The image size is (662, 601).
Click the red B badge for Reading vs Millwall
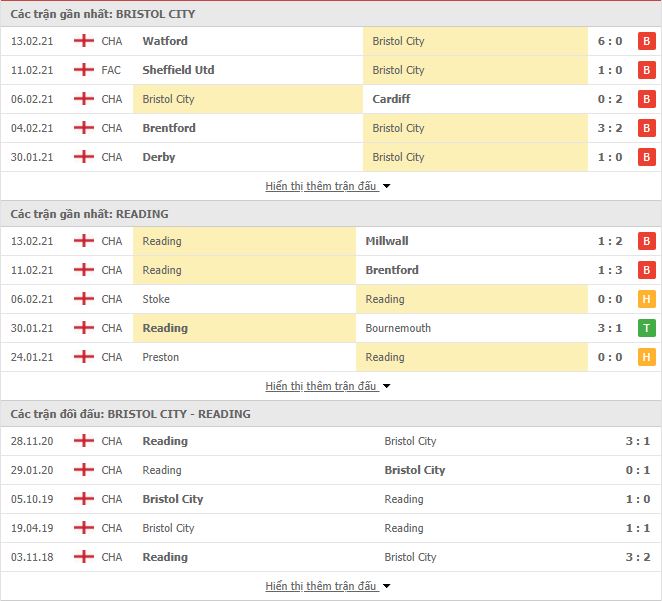pos(646,241)
